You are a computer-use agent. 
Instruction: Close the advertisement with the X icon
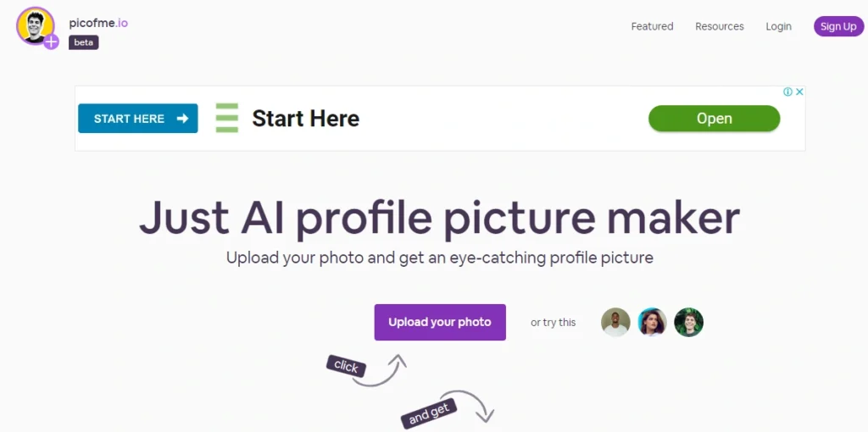pos(798,91)
